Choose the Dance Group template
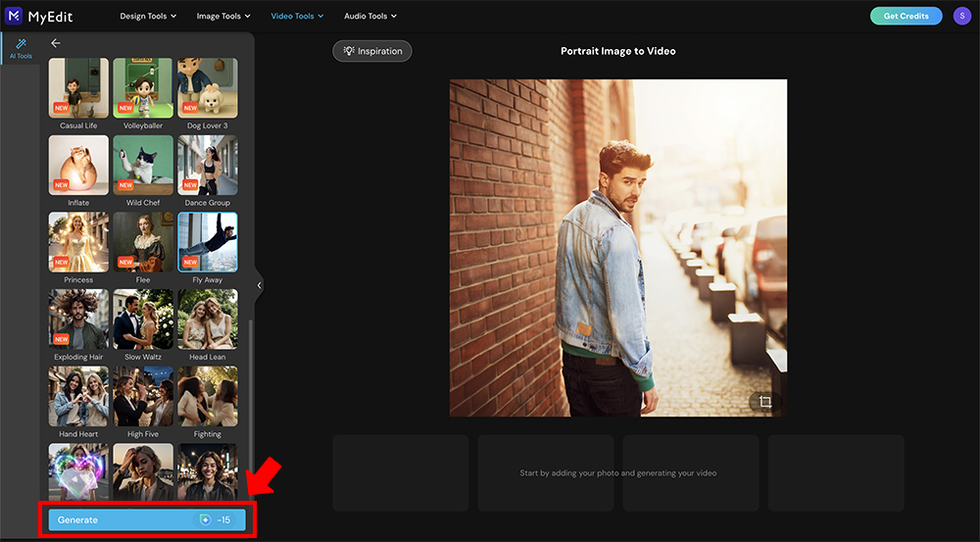The height and width of the screenshot is (542, 980). click(x=208, y=165)
